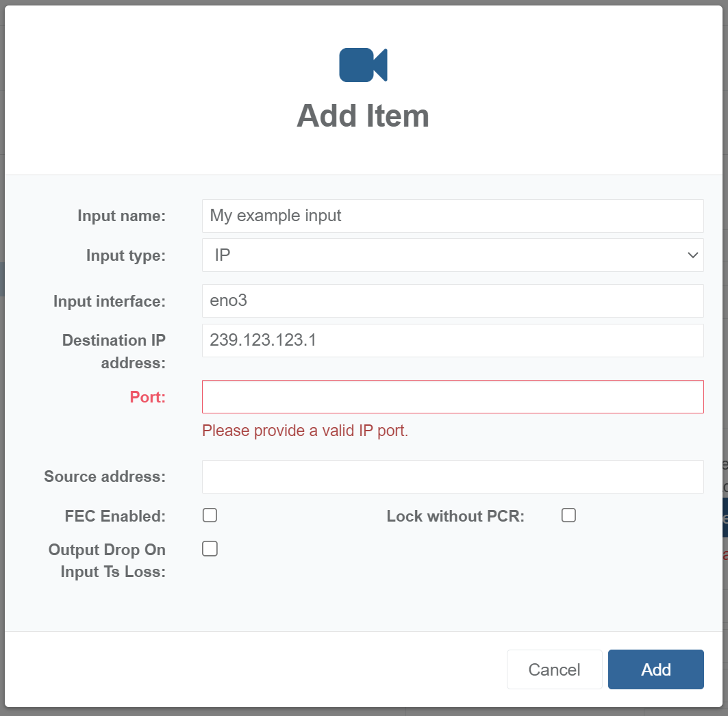Click the Destination IP address field
This screenshot has height=716, width=728.
pyautogui.click(x=453, y=340)
